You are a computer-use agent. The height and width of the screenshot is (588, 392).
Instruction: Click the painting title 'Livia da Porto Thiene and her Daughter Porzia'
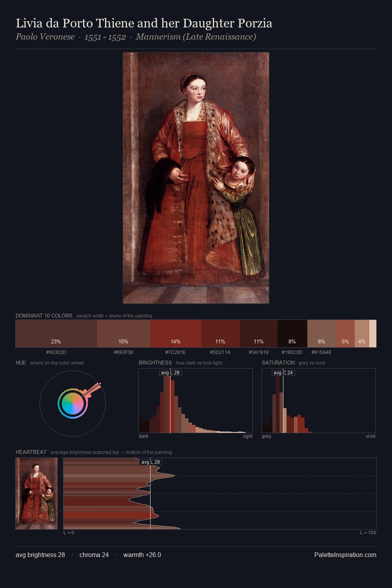(144, 23)
